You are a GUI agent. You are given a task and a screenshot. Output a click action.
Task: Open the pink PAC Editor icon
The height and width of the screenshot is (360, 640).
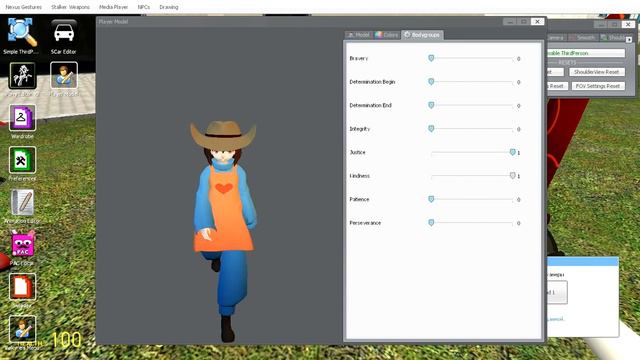tap(22, 244)
